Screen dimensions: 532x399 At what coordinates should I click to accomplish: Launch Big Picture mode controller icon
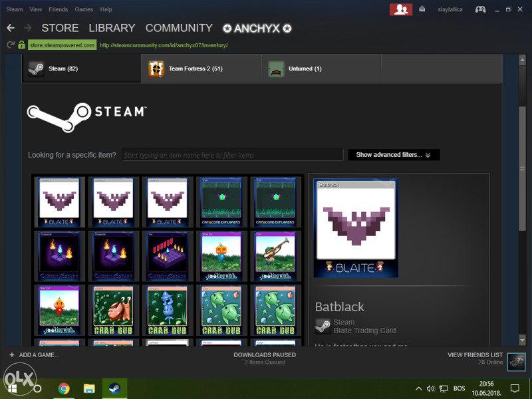click(x=480, y=9)
